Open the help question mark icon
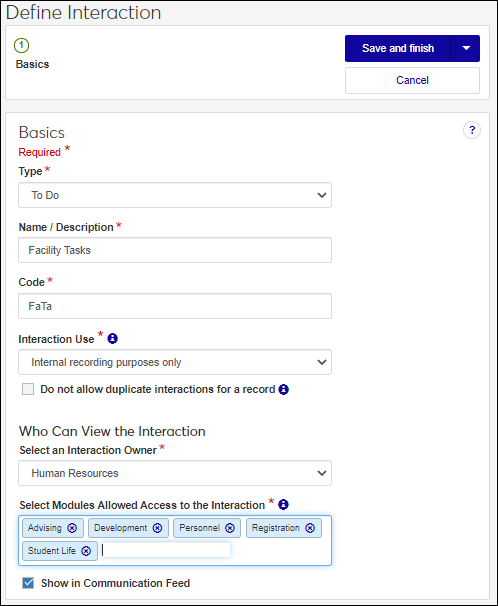The height and width of the screenshot is (606, 498). click(x=472, y=130)
